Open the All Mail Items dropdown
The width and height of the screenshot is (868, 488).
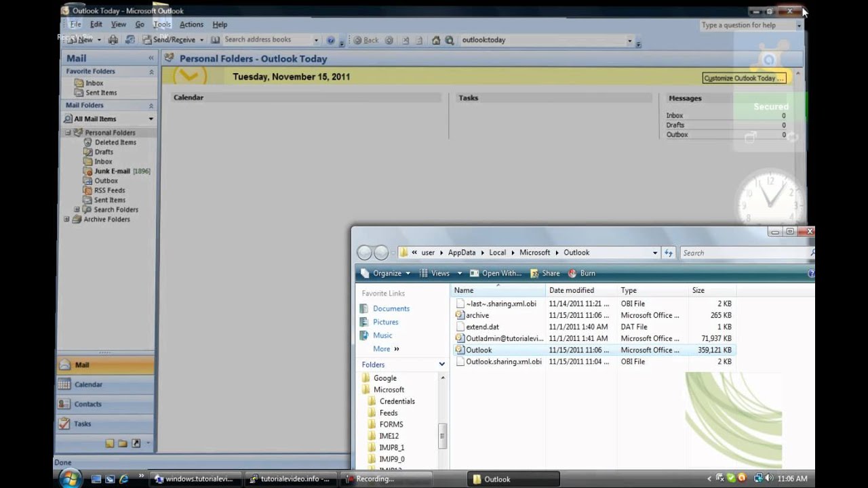click(x=151, y=119)
